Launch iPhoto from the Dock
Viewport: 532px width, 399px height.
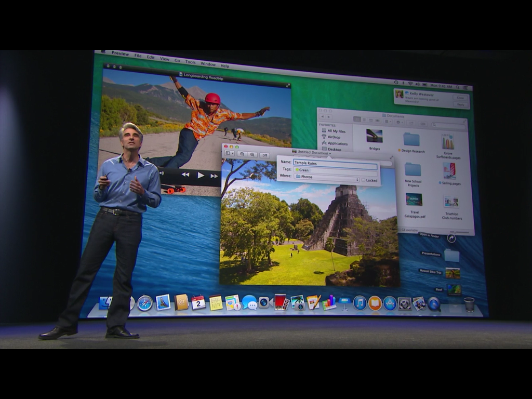tap(298, 303)
